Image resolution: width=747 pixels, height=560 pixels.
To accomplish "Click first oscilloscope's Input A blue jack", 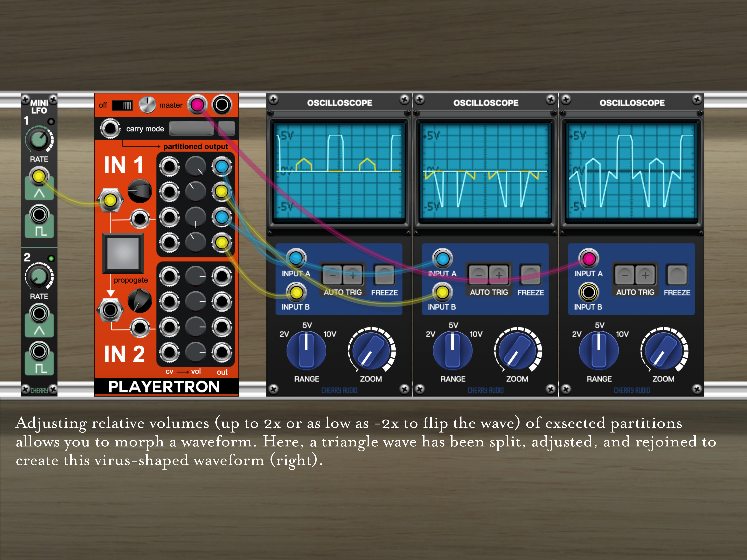I will [296, 258].
